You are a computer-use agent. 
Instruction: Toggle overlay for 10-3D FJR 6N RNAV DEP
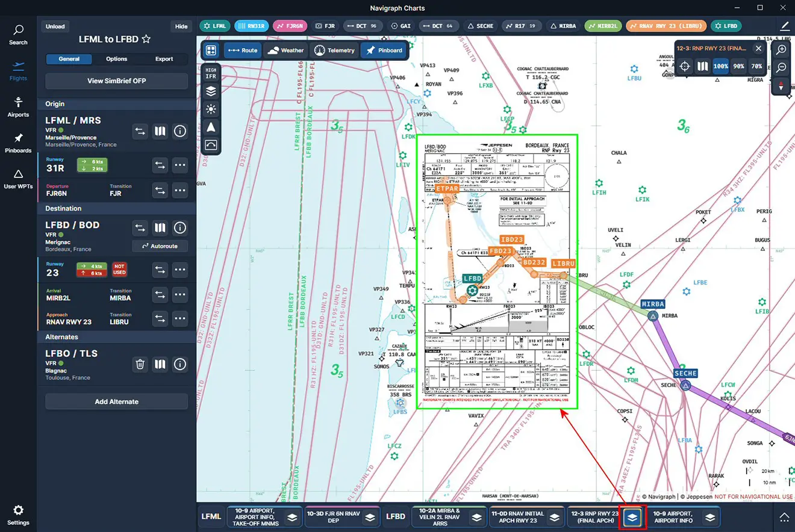[370, 517]
